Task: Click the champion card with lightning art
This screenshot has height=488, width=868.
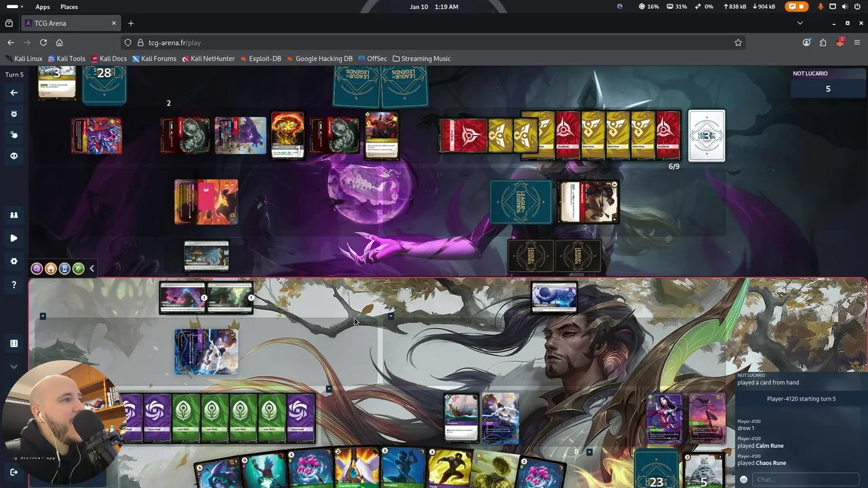Action: (x=206, y=352)
